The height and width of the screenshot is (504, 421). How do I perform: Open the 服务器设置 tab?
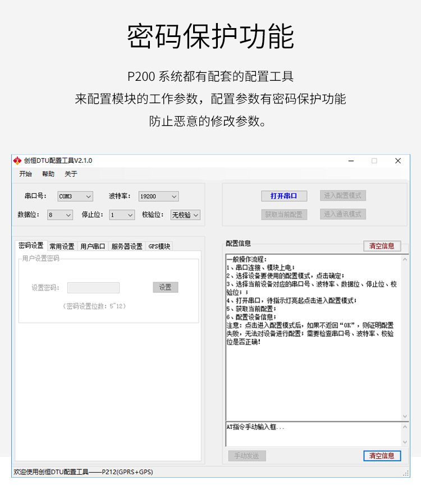click(x=127, y=246)
